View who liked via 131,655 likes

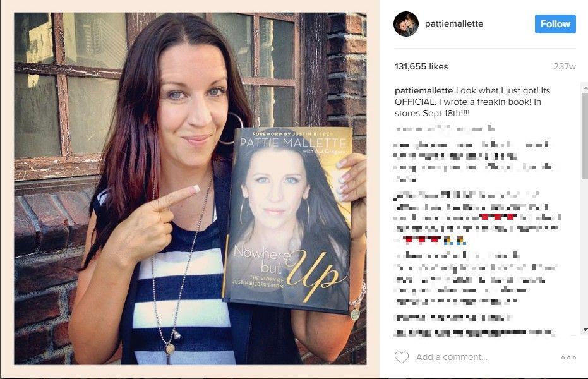point(421,66)
